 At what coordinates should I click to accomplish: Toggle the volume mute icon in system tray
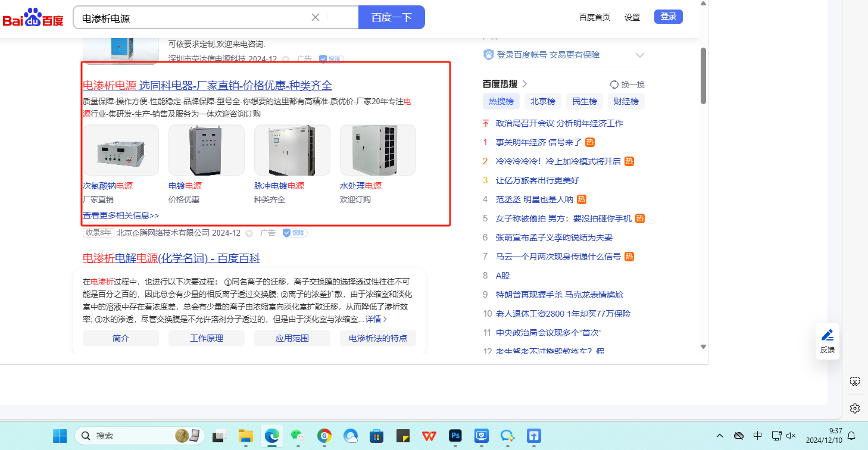[791, 436]
